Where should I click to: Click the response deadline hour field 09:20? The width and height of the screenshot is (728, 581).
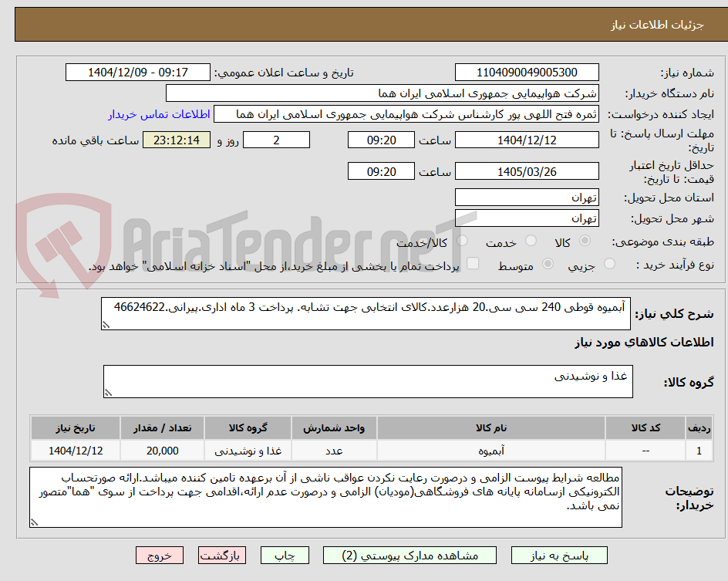tap(381, 140)
